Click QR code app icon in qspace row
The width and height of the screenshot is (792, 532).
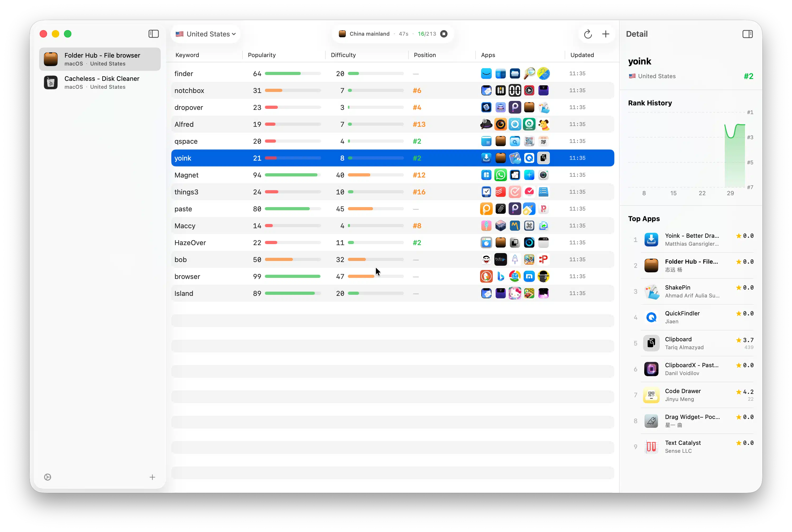(529, 141)
